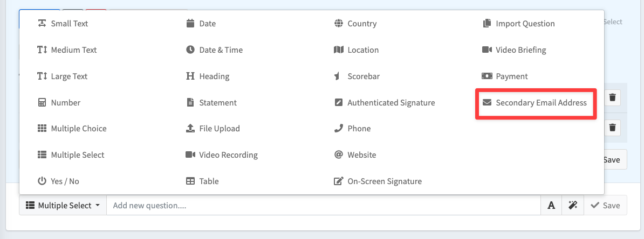Select the File Upload icon
Viewport: 644px width, 239px height.
click(x=190, y=128)
